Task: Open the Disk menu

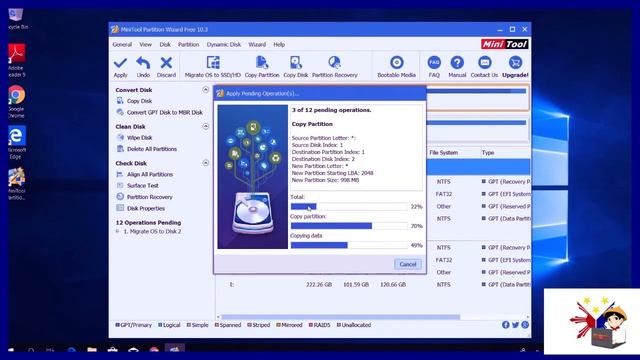Action: [x=165, y=44]
